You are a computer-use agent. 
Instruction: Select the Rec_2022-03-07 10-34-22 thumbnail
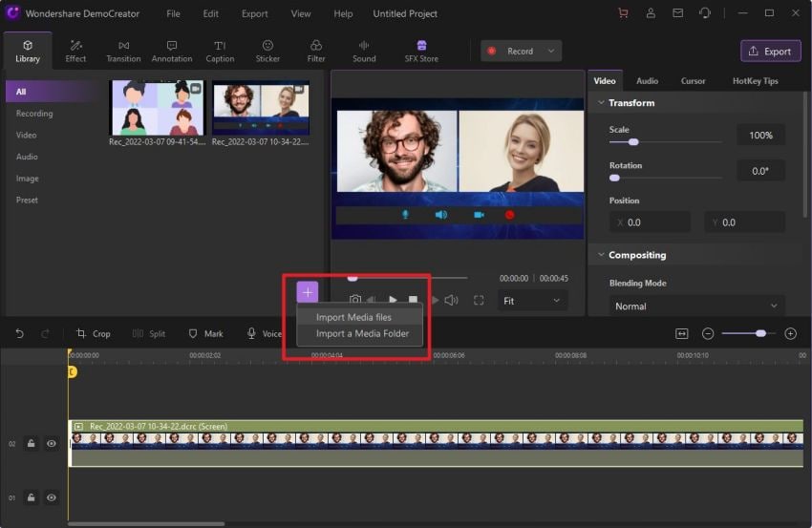(261, 108)
